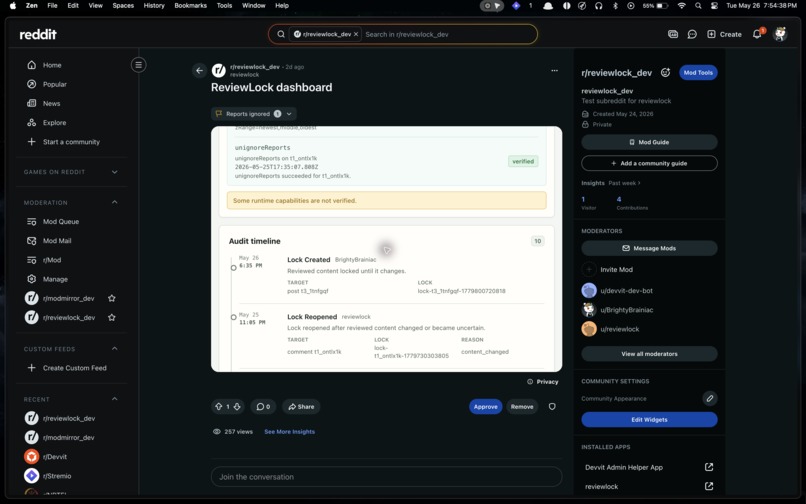Edit Community Appearance pencil icon
The image size is (806, 504).
click(x=709, y=399)
